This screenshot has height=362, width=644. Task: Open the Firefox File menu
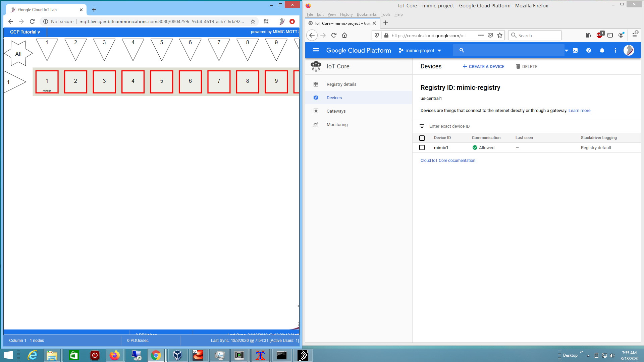click(x=310, y=14)
